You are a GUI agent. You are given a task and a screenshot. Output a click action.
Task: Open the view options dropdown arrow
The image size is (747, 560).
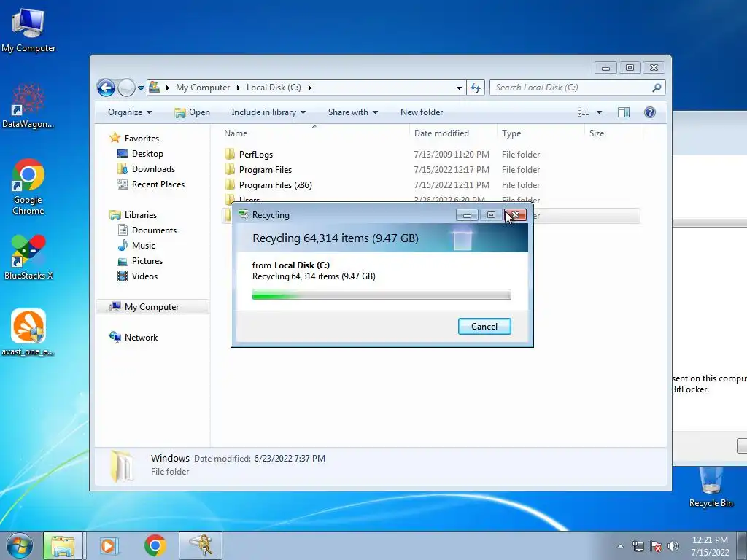pyautogui.click(x=600, y=112)
